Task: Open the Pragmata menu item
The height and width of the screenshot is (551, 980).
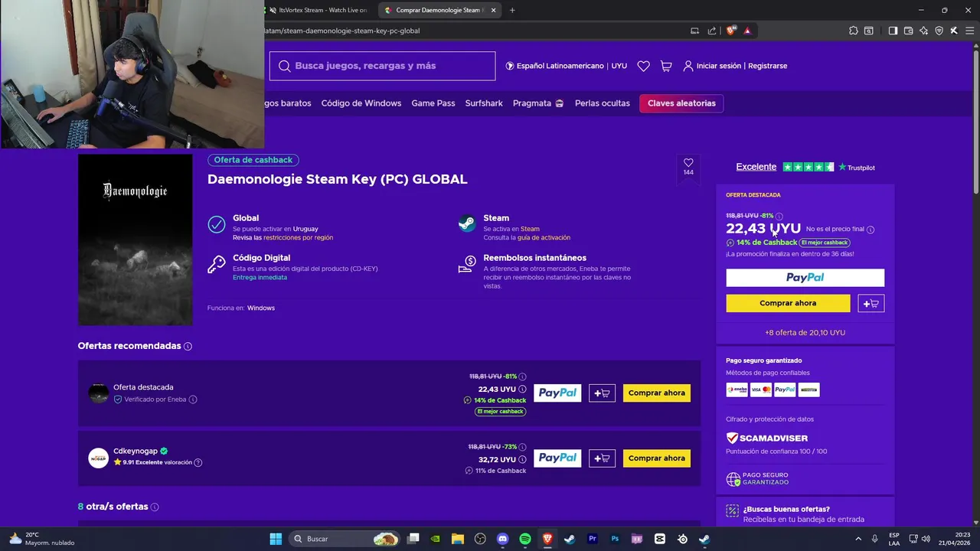Action: [538, 103]
